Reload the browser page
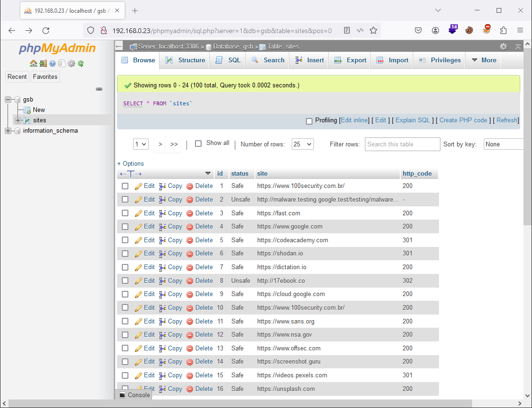532x408 pixels. click(x=46, y=31)
